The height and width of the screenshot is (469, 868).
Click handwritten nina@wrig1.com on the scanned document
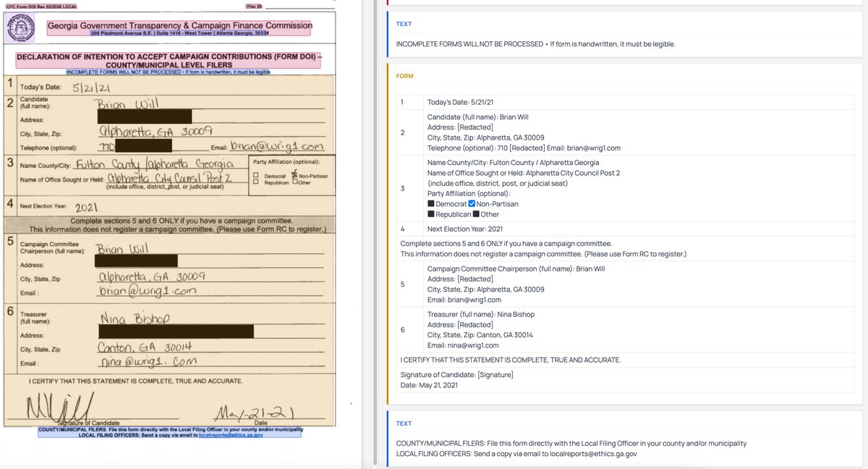click(x=149, y=360)
